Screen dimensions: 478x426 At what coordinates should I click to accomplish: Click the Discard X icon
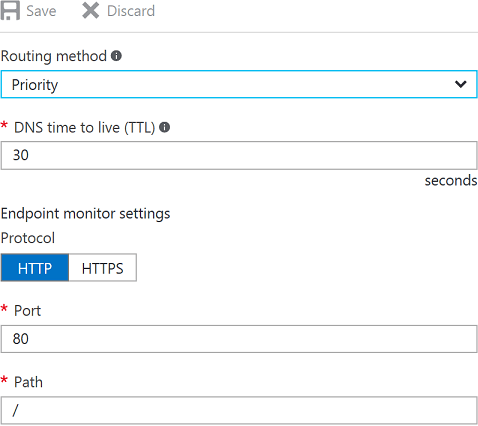90,11
